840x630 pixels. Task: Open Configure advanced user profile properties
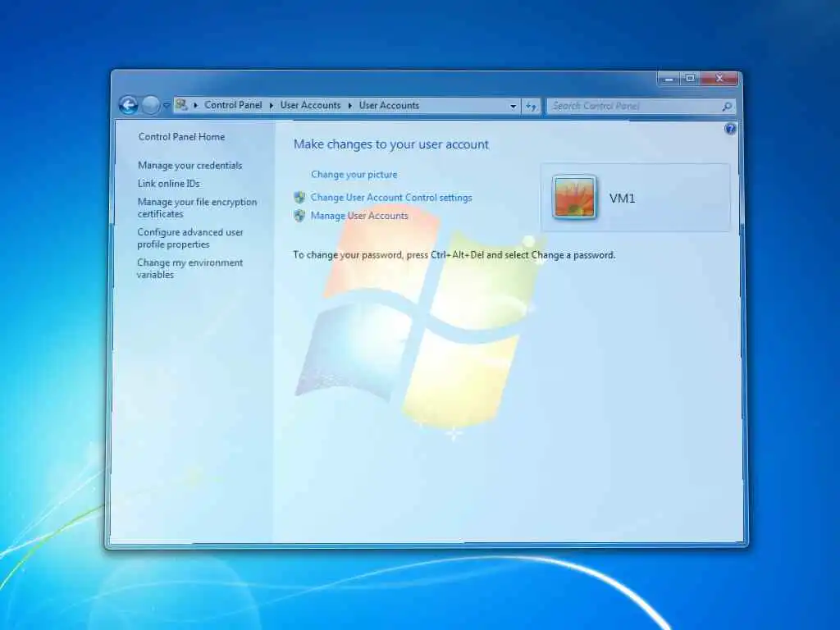pos(190,239)
